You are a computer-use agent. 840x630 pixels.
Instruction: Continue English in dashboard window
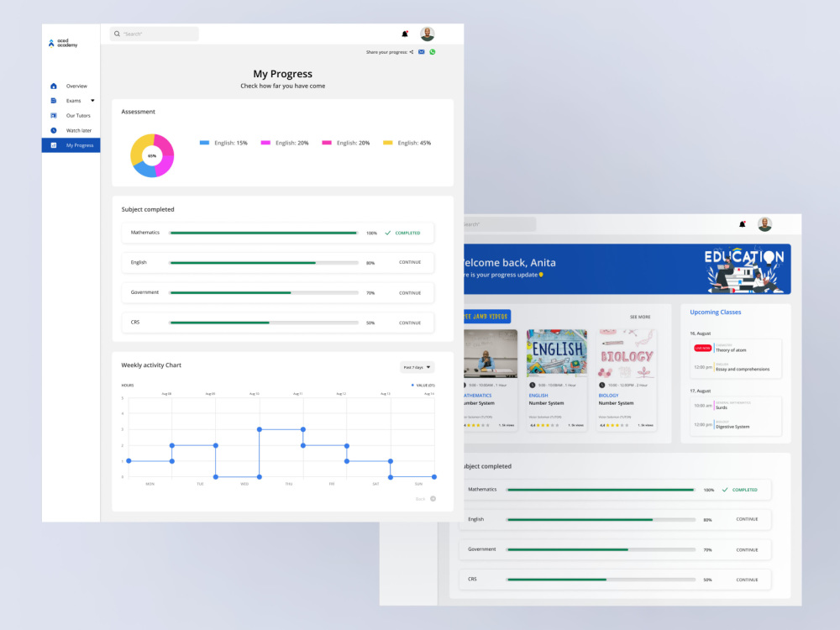pyautogui.click(x=747, y=519)
